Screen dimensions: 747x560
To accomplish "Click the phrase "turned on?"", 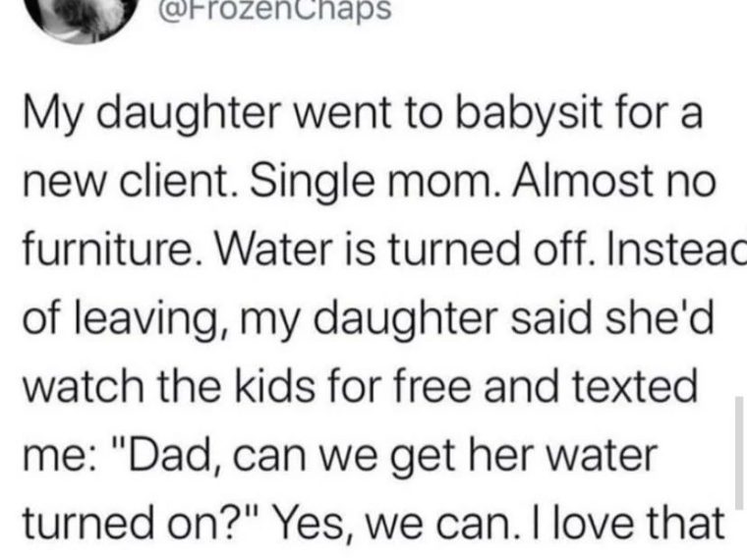I will pos(136,523).
